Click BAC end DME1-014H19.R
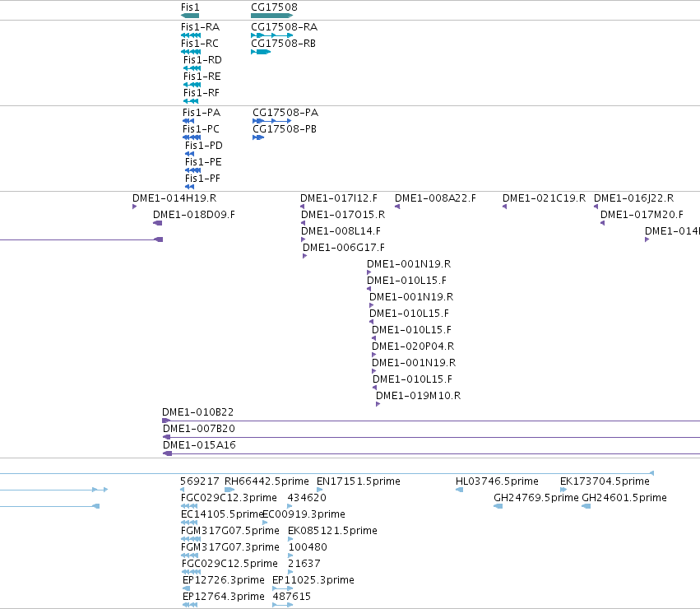Viewport: 700px width, 609px height. 174,198
